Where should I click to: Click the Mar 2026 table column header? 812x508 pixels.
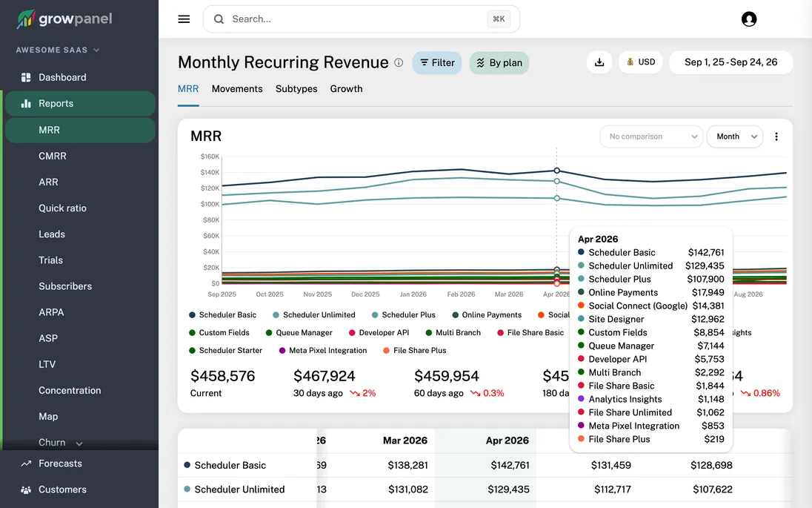coord(405,441)
